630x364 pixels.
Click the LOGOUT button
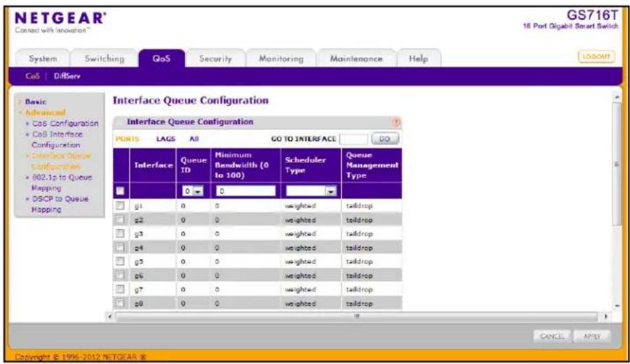pyautogui.click(x=596, y=56)
